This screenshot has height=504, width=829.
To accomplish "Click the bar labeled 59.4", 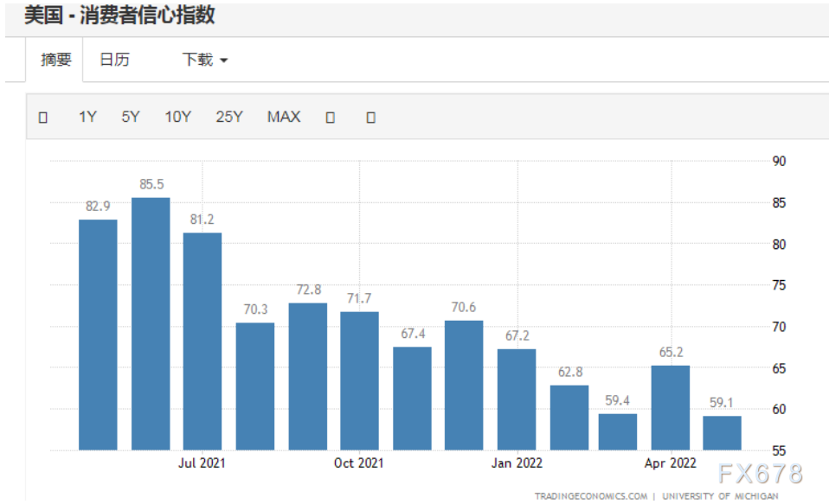I will tap(618, 431).
